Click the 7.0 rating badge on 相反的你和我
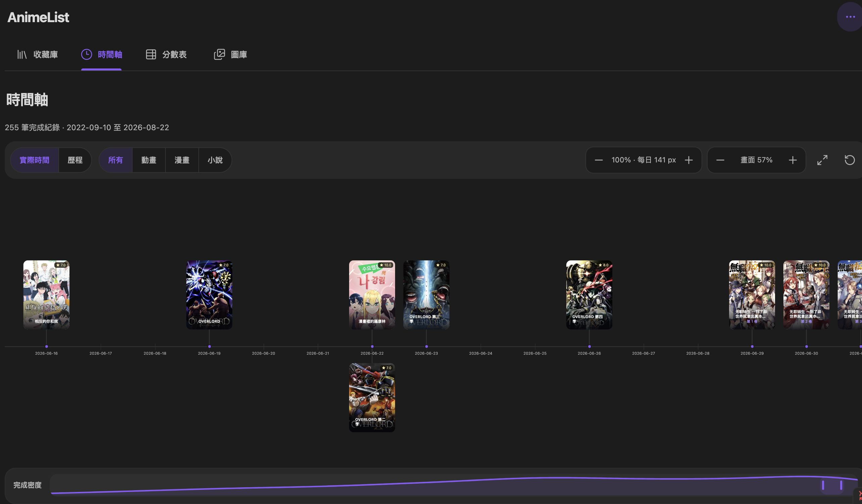This screenshot has height=504, width=862. coord(61,265)
